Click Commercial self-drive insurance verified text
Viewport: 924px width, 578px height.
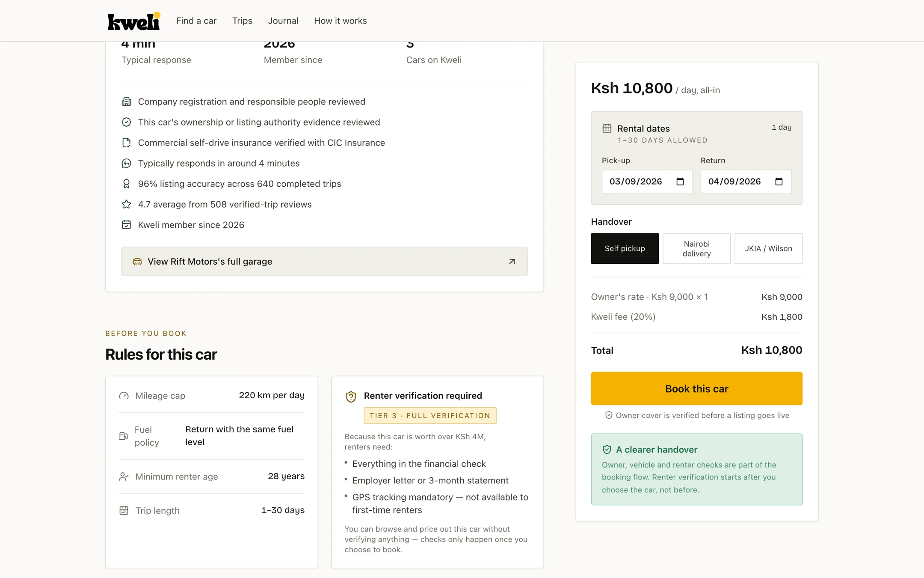[x=261, y=143]
